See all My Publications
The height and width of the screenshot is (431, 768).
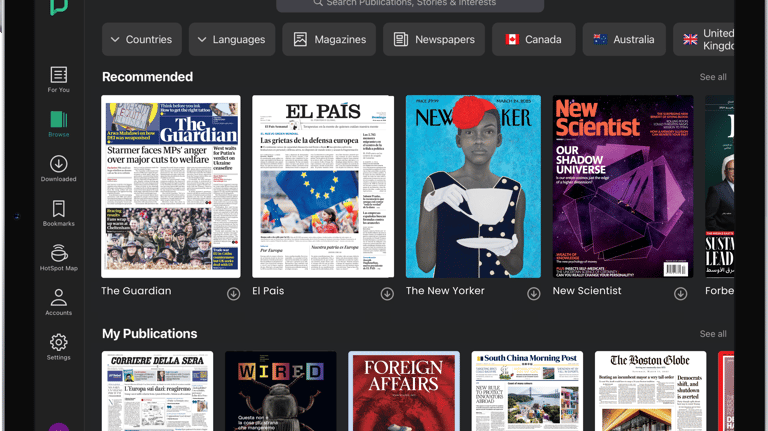pyautogui.click(x=713, y=334)
